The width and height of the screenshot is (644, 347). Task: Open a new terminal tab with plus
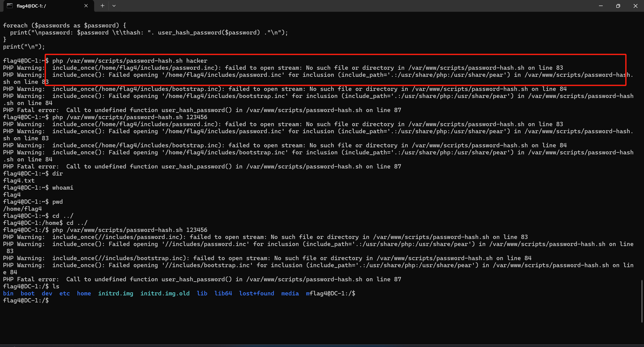[102, 6]
